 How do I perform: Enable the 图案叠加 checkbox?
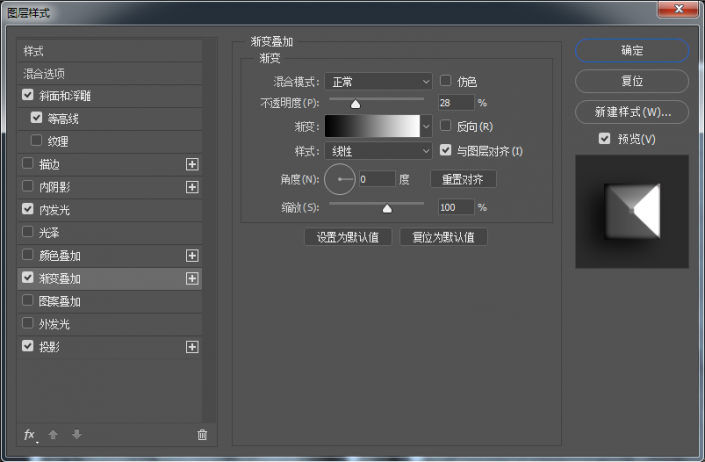point(28,300)
